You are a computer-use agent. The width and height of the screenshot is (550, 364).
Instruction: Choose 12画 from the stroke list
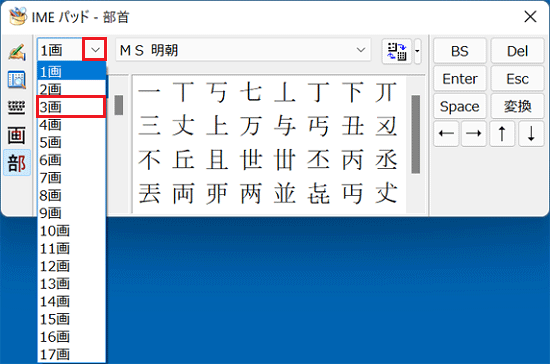pyautogui.click(x=72, y=266)
